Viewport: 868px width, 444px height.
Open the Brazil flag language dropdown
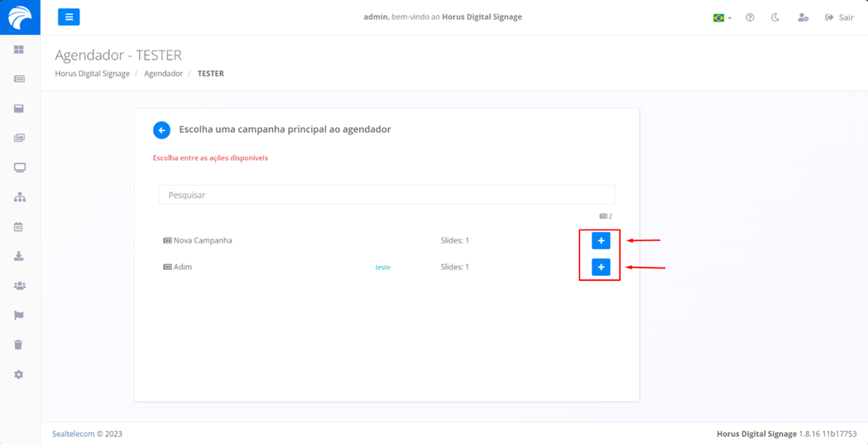click(x=722, y=17)
